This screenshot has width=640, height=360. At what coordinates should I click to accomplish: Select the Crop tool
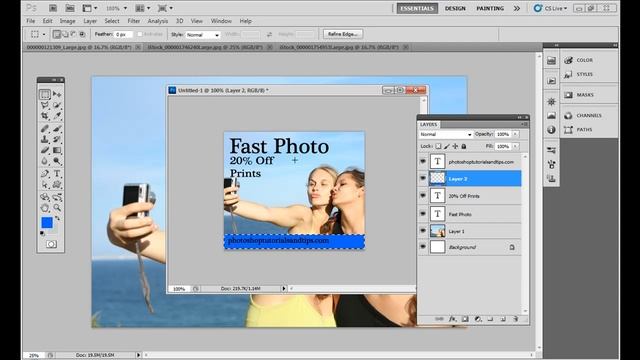click(45, 116)
